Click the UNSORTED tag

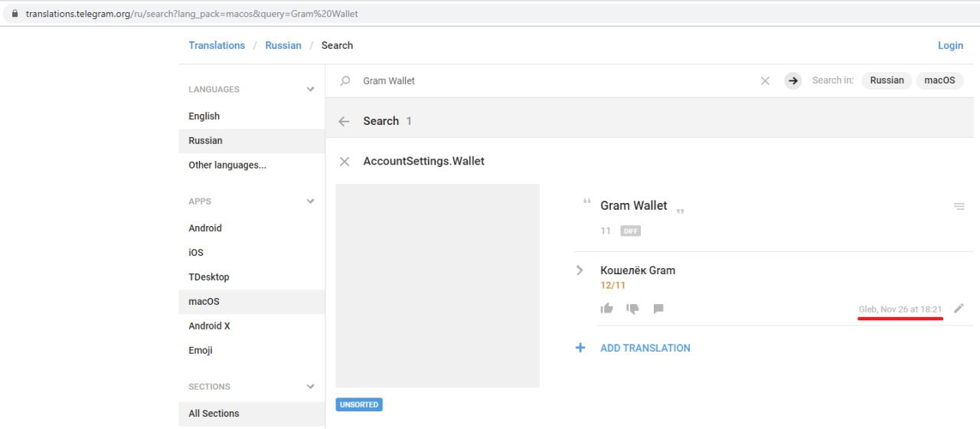pyautogui.click(x=359, y=404)
